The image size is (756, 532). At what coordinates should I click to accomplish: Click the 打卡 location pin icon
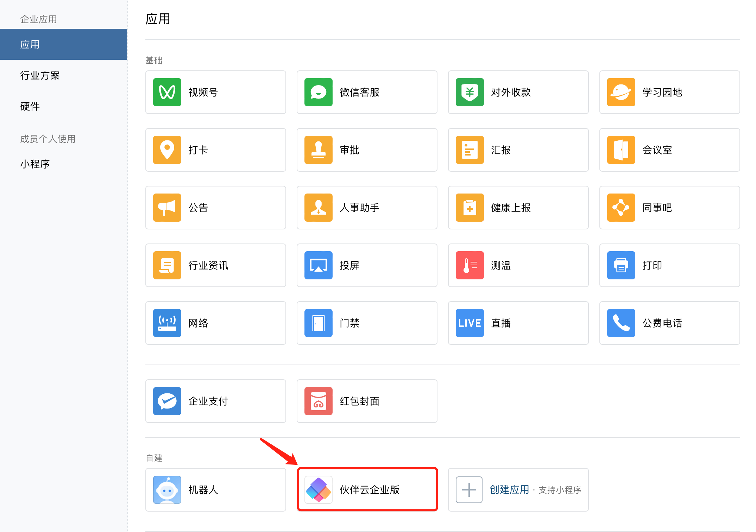point(167,150)
